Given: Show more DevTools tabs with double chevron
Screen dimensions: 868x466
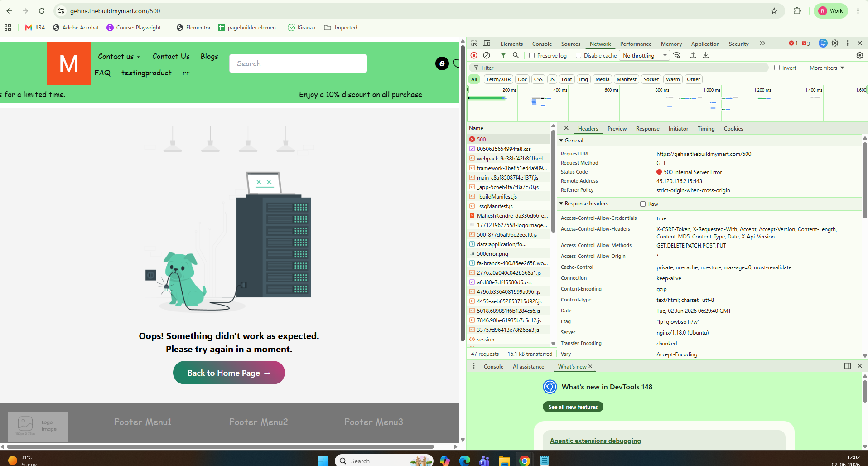Looking at the screenshot, I should (762, 44).
